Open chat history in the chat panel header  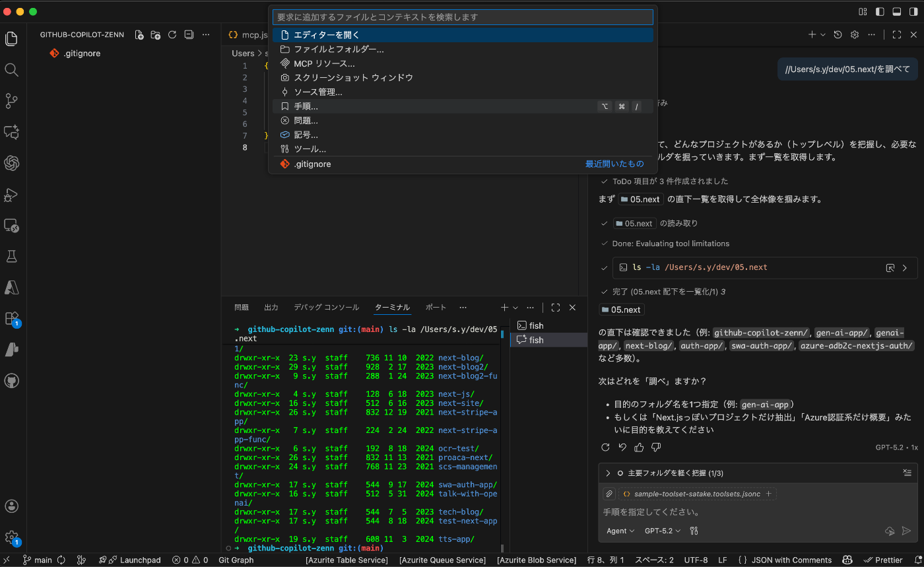click(838, 35)
